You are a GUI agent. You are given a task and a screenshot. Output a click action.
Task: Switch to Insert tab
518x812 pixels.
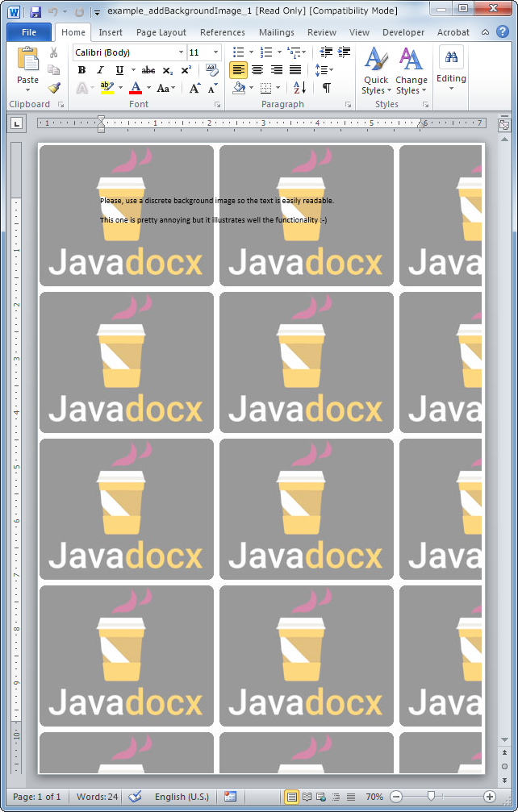point(111,32)
